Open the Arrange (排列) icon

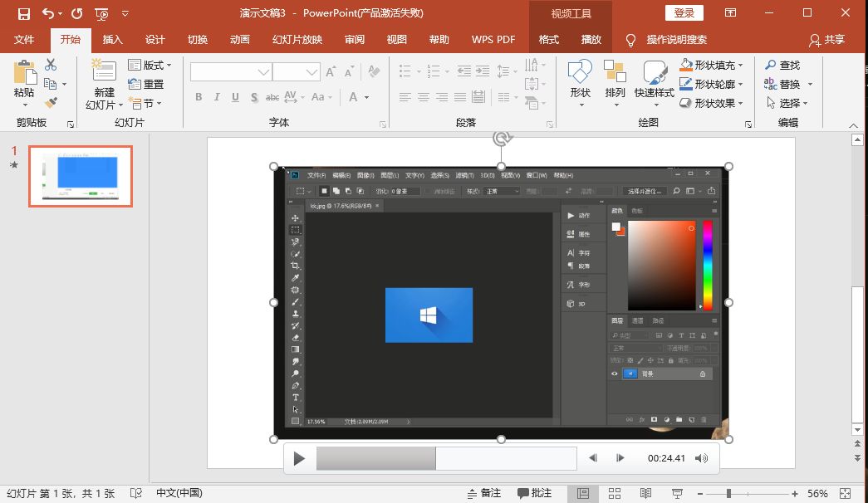coord(615,72)
